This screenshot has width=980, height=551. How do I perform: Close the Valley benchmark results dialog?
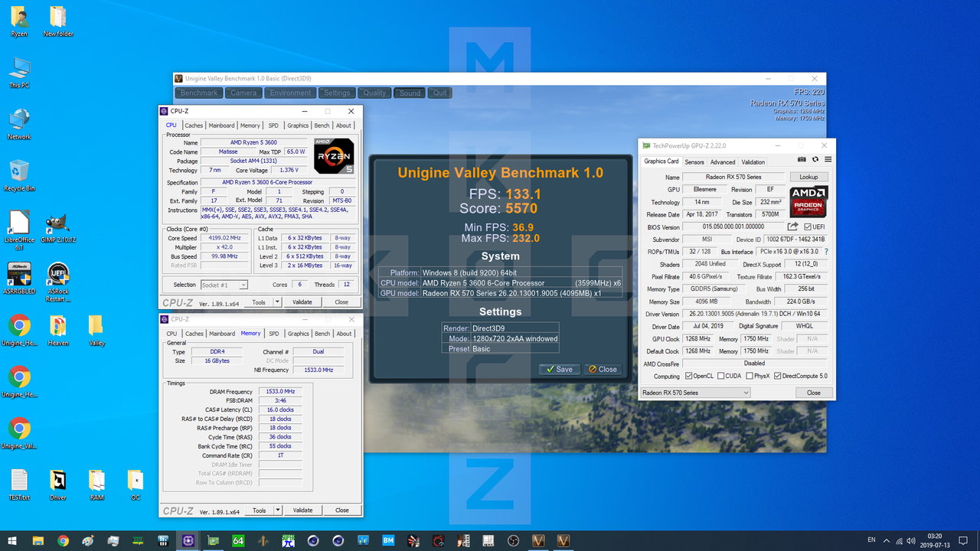[x=603, y=369]
